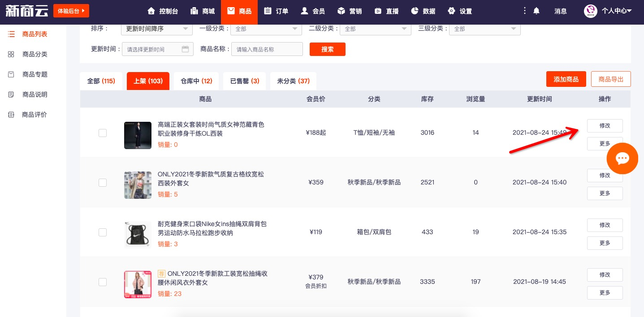
Task: Switch to the 上架 (103) tab
Action: point(148,81)
